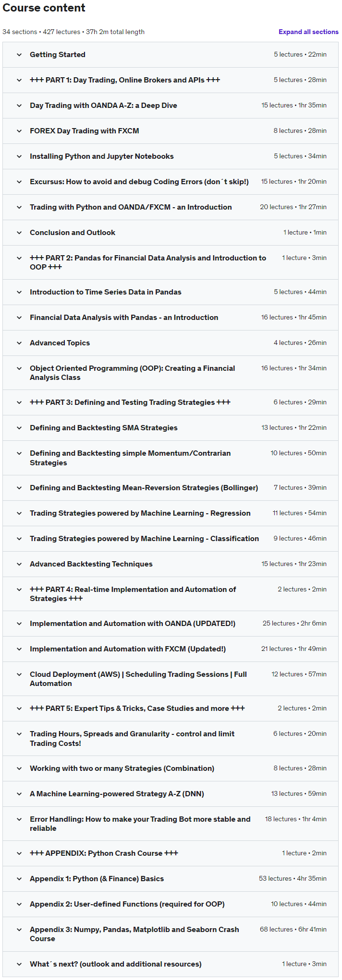Open chevron for FOREX Day Trading with FXCM

(19, 131)
